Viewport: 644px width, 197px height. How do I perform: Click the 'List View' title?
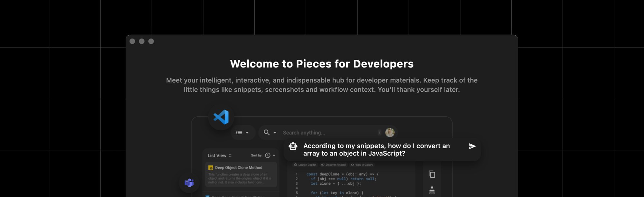click(217, 156)
